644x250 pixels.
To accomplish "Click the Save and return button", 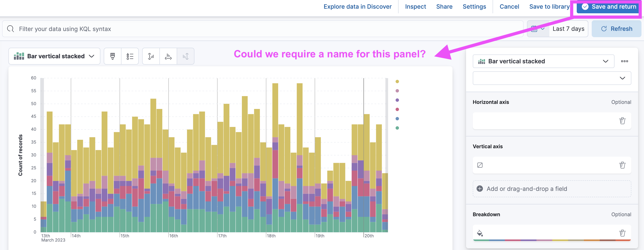I will 608,7.
